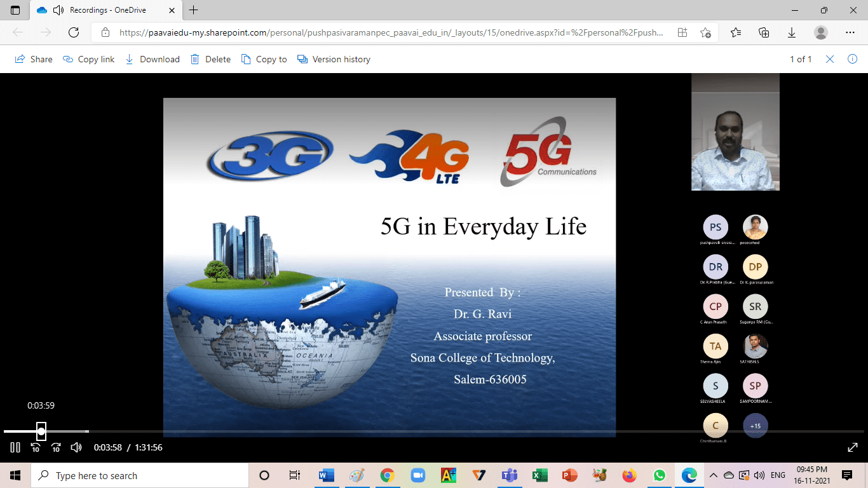Copy link to the recording
This screenshot has width=868, height=488.
(89, 59)
